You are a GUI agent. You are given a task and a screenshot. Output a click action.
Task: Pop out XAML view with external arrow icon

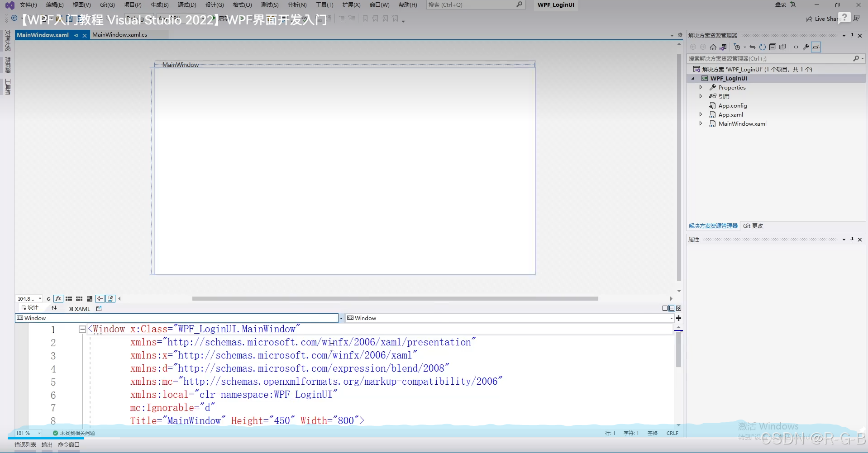pos(99,309)
